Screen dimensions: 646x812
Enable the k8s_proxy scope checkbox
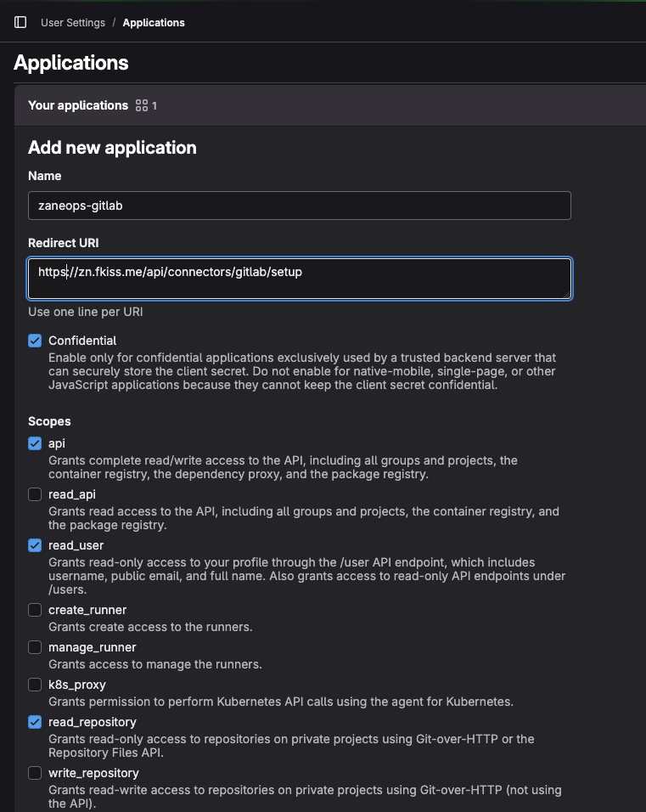35,685
